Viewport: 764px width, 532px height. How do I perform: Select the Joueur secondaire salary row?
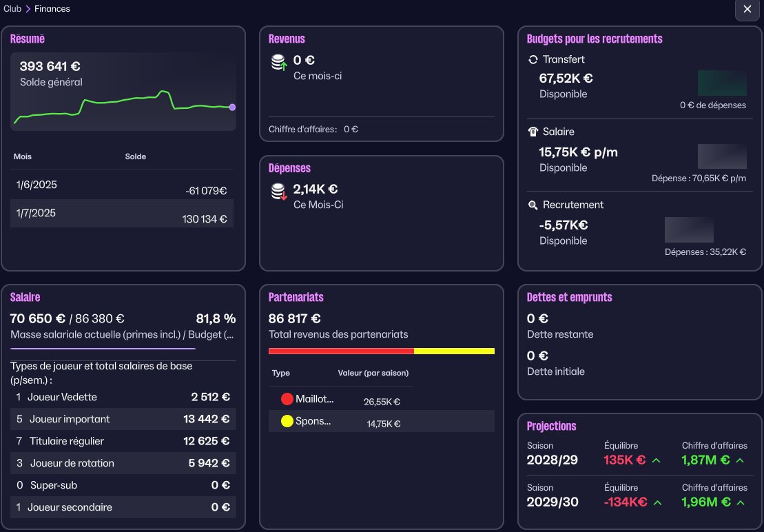pyautogui.click(x=123, y=507)
